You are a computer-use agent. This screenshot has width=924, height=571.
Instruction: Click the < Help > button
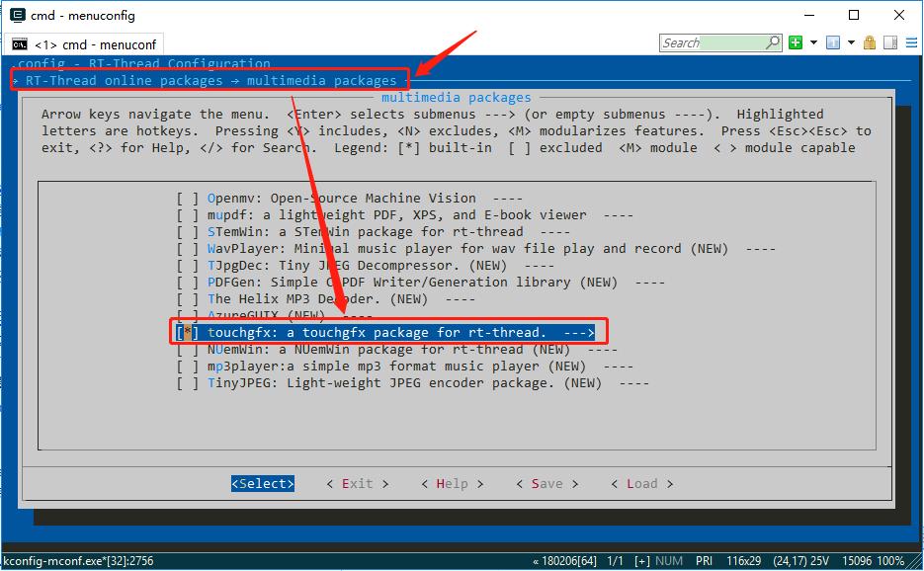coord(452,484)
